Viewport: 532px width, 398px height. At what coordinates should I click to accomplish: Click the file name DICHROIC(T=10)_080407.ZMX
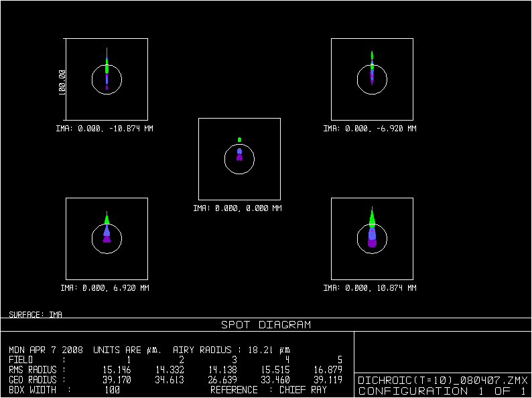pos(443,381)
